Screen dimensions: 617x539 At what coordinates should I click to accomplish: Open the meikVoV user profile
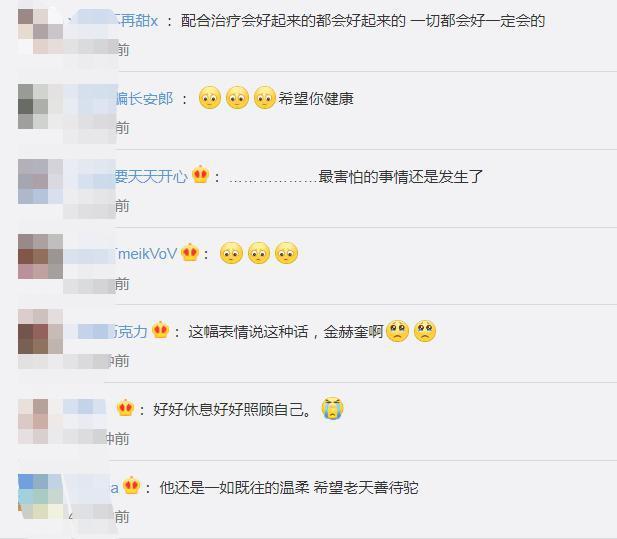point(146,254)
